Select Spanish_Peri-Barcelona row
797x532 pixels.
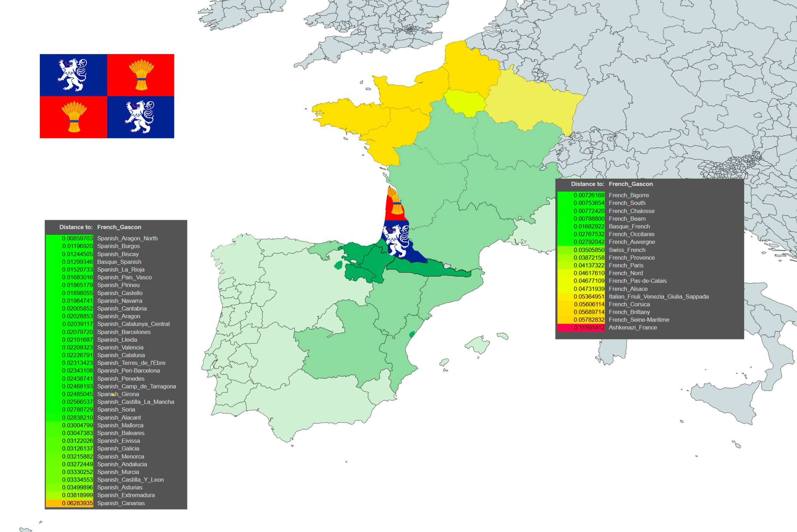coord(116,371)
